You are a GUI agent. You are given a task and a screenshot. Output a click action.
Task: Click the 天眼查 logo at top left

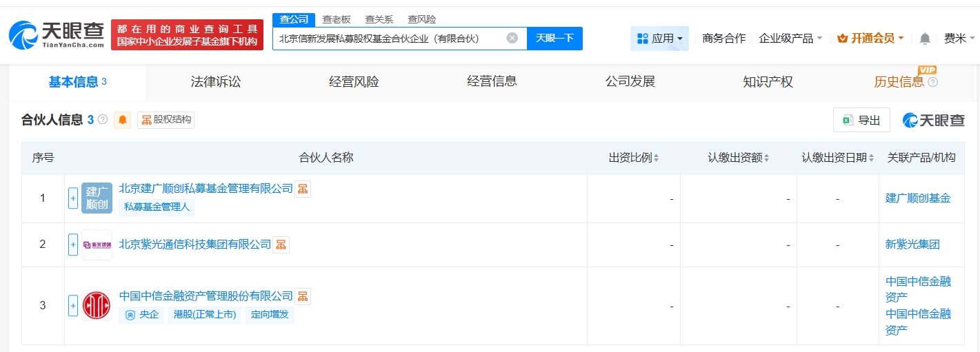click(57, 34)
